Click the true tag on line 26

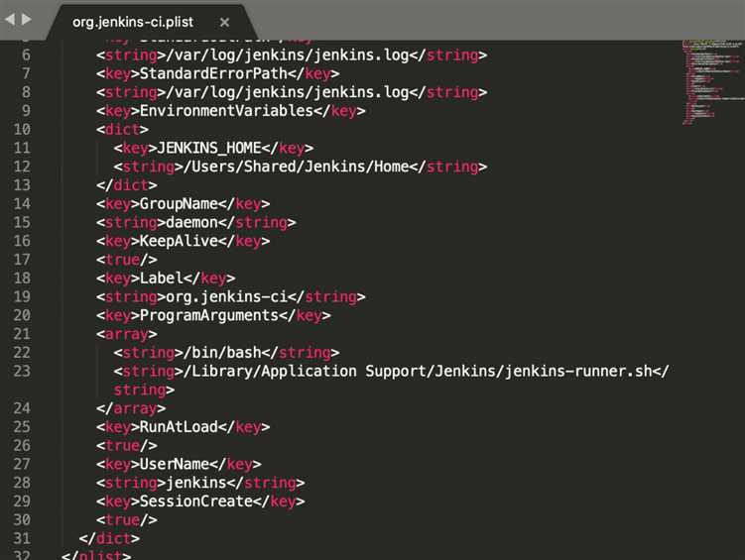[x=126, y=445]
